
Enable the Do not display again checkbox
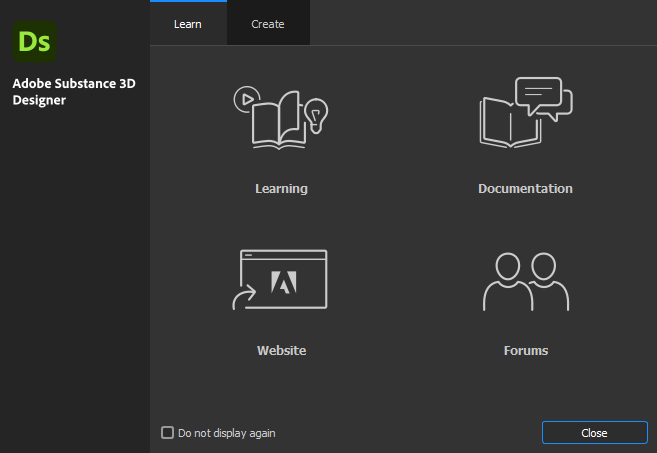(167, 432)
